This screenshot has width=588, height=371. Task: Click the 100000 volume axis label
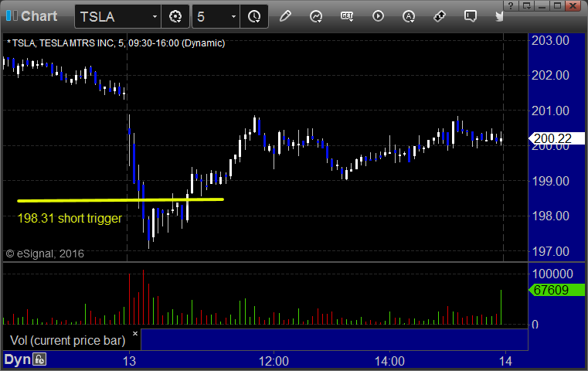(x=552, y=274)
